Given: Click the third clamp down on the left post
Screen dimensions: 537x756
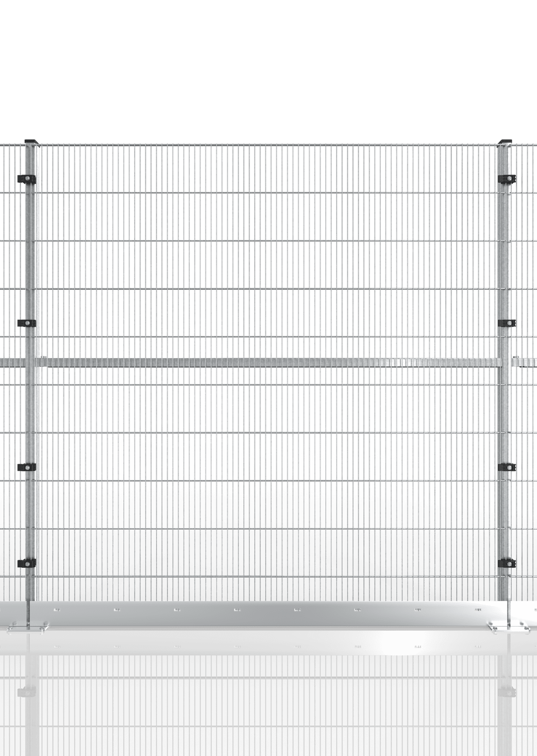Looking at the screenshot, I should 27,467.
